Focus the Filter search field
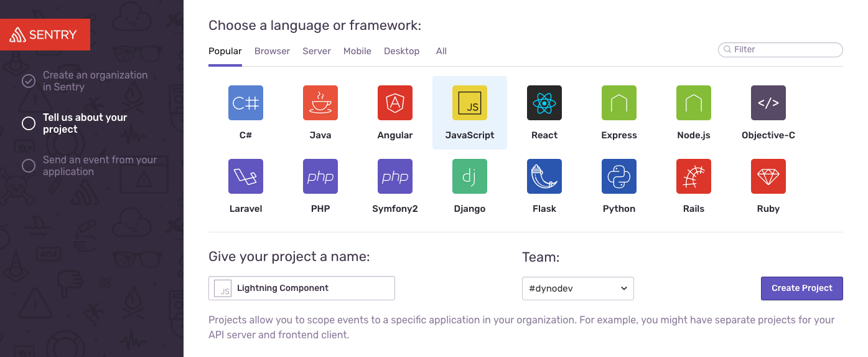The image size is (868, 357). 780,50
